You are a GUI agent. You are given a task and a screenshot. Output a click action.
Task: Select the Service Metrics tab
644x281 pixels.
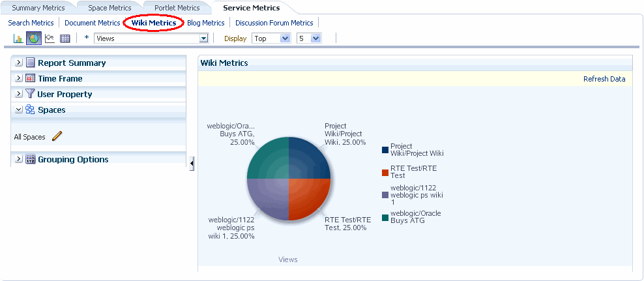[252, 8]
